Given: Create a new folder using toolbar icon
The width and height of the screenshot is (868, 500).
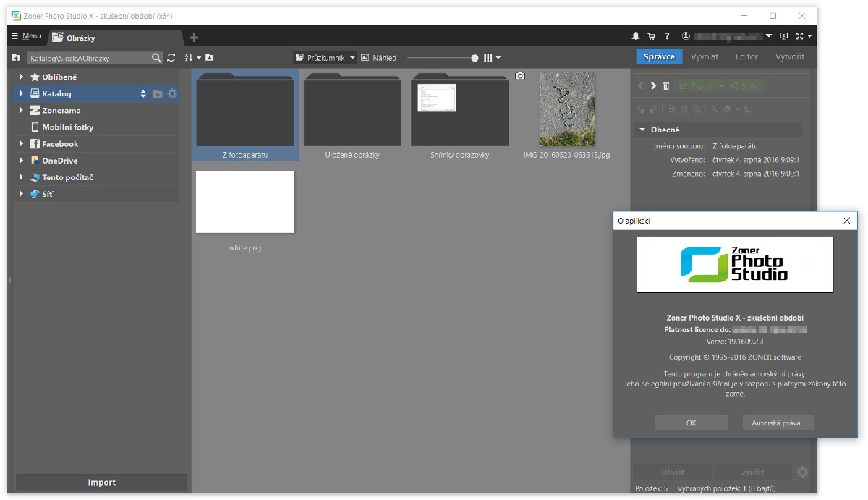Looking at the screenshot, I should coord(209,58).
